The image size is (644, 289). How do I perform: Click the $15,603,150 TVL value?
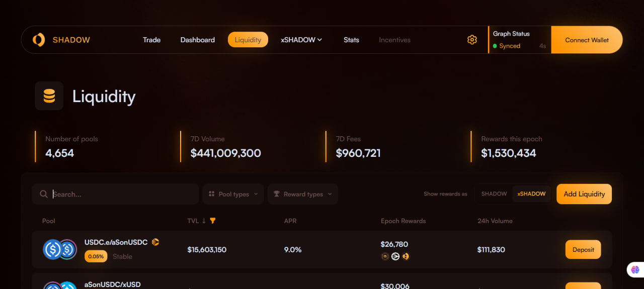(x=207, y=249)
